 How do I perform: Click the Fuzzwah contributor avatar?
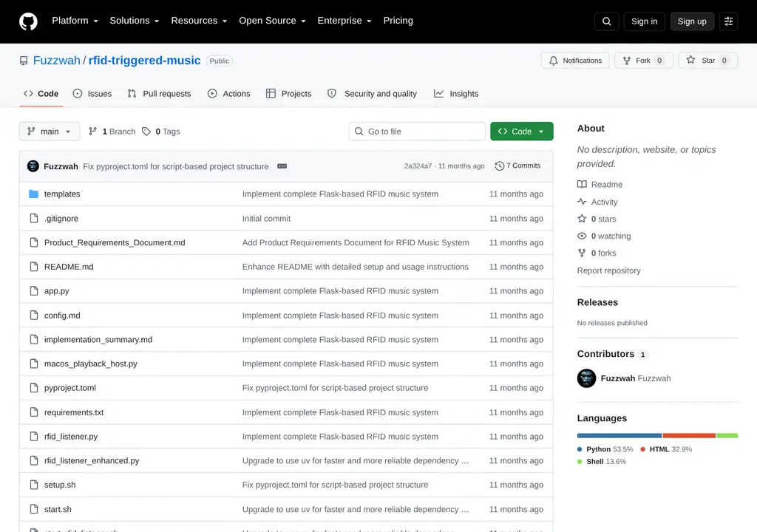click(x=586, y=378)
